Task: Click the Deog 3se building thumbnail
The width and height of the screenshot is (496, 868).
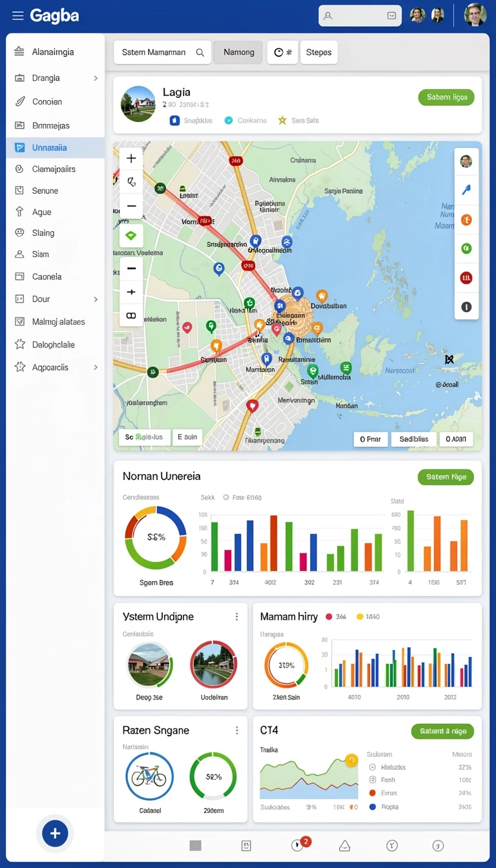Action: coord(149,665)
